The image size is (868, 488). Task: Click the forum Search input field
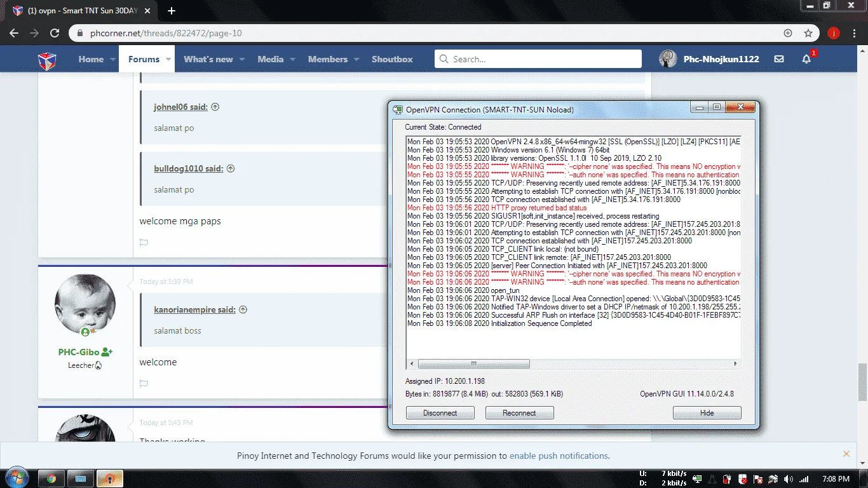(x=538, y=59)
